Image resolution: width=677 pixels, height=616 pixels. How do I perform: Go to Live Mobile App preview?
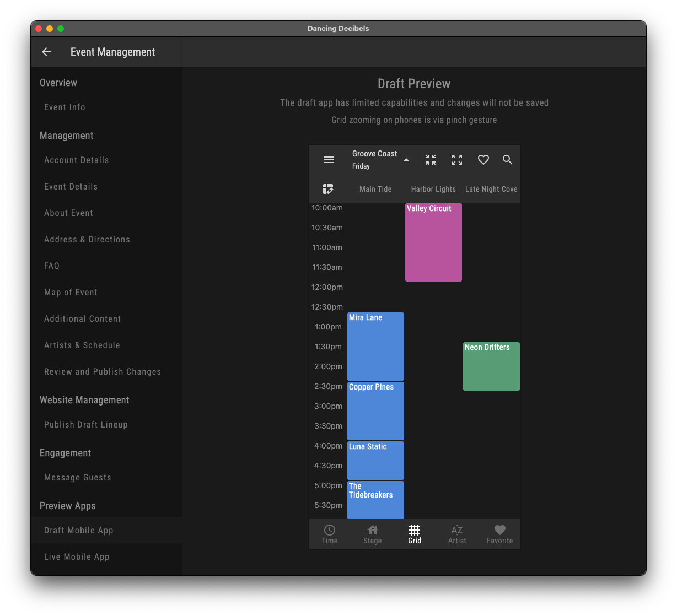click(77, 556)
